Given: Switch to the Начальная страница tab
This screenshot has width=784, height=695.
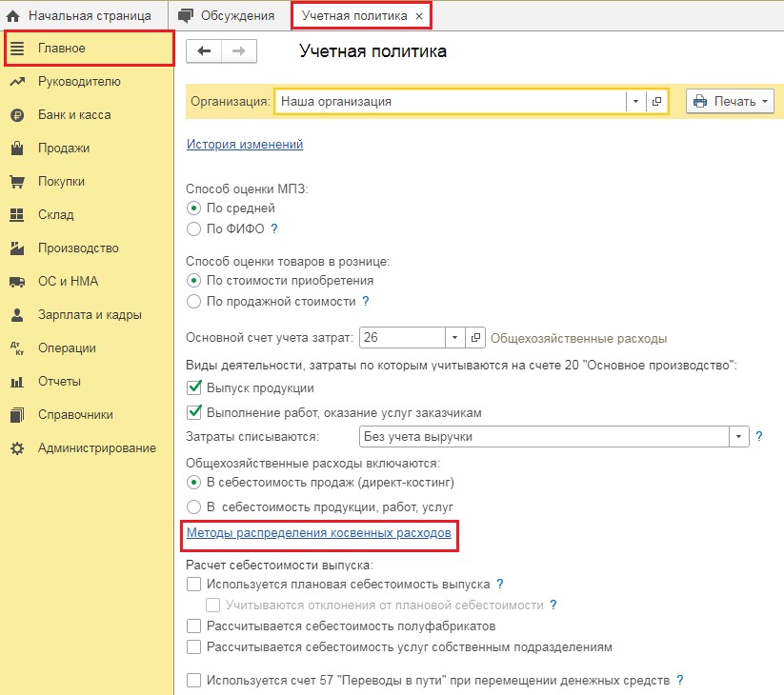Looking at the screenshot, I should click(x=79, y=16).
